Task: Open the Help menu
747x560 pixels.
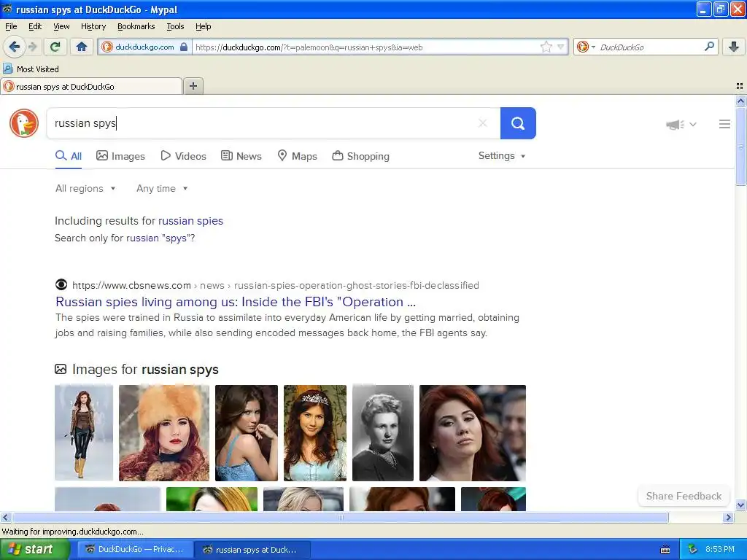Action: [x=204, y=26]
